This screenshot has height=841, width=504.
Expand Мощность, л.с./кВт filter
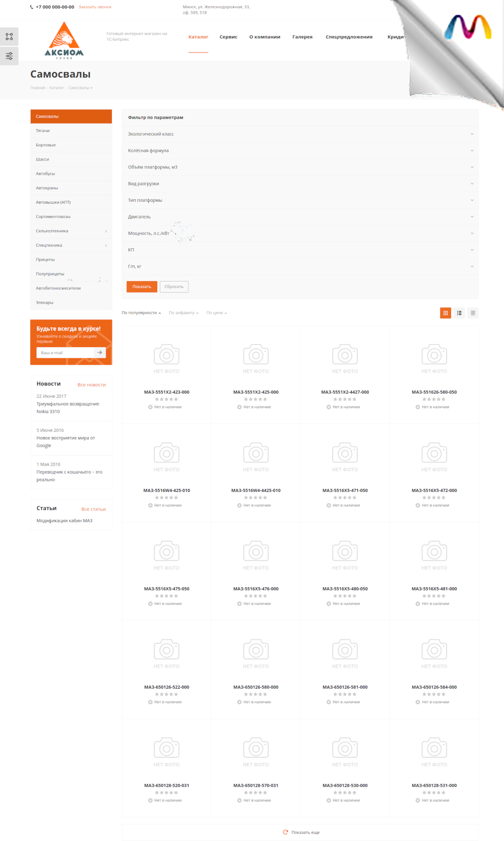point(300,234)
